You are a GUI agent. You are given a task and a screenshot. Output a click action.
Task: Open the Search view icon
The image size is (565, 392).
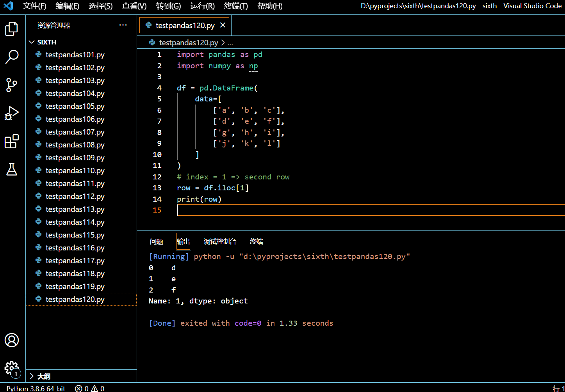[x=12, y=57]
